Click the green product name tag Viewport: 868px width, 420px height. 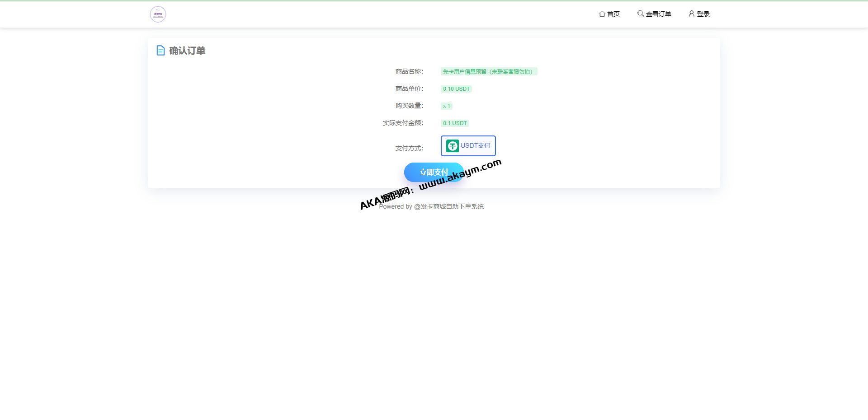click(488, 72)
